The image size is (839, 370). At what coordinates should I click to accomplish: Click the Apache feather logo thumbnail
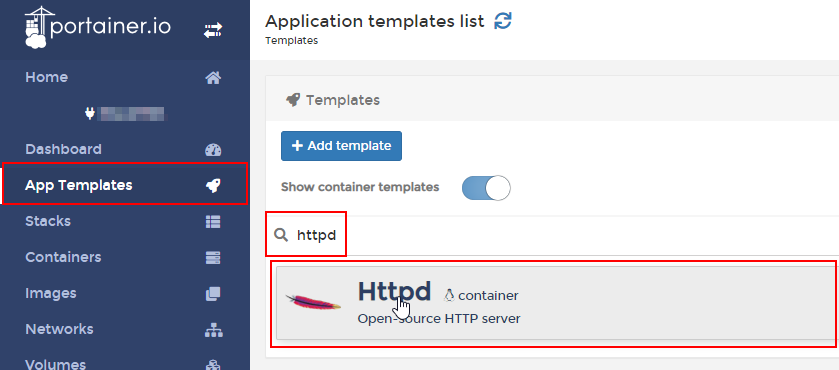[313, 302]
